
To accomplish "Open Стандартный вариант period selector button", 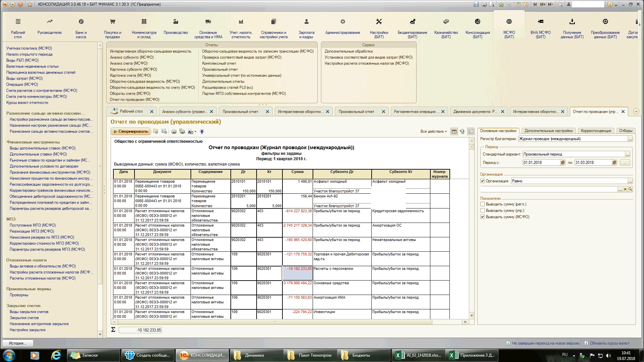I will coord(627,154).
